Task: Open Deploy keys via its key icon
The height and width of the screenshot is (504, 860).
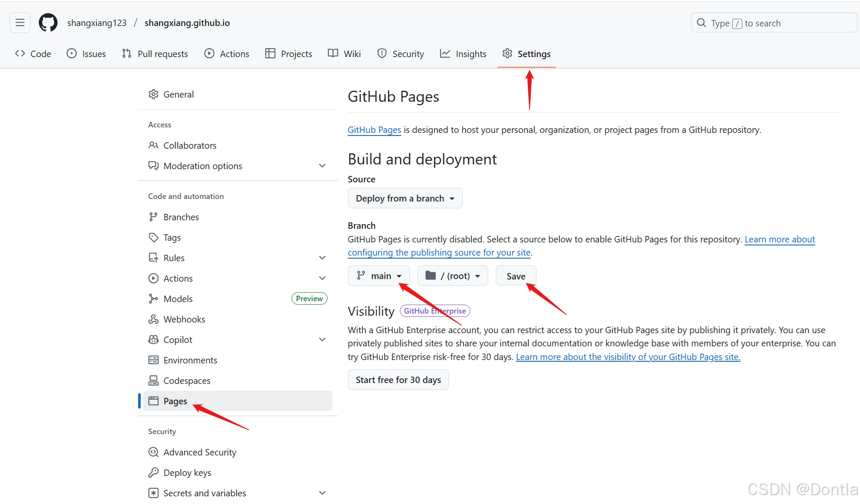Action: point(153,472)
